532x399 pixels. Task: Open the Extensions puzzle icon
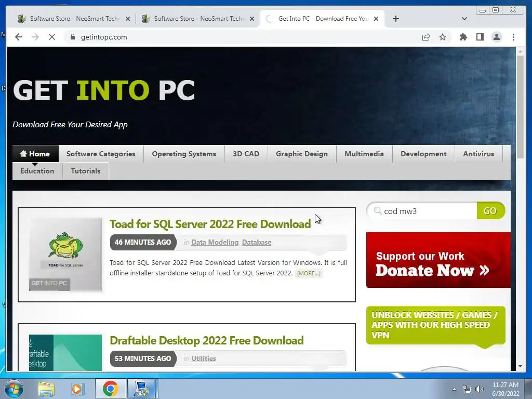463,37
